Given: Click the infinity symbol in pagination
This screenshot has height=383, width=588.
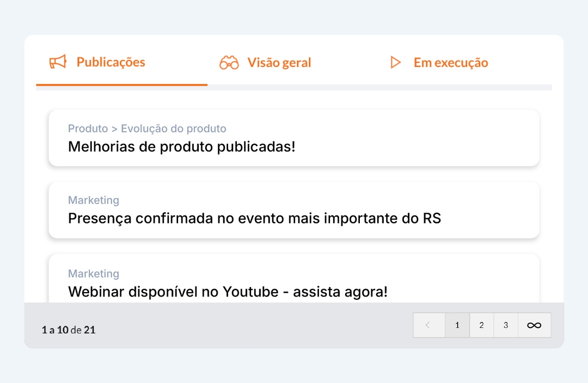Looking at the screenshot, I should 534,325.
